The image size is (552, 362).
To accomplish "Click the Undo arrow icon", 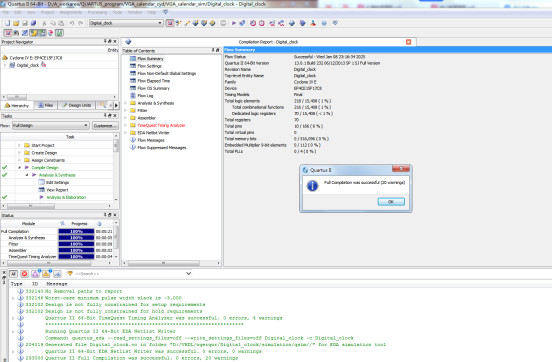I will pyautogui.click(x=72, y=23).
